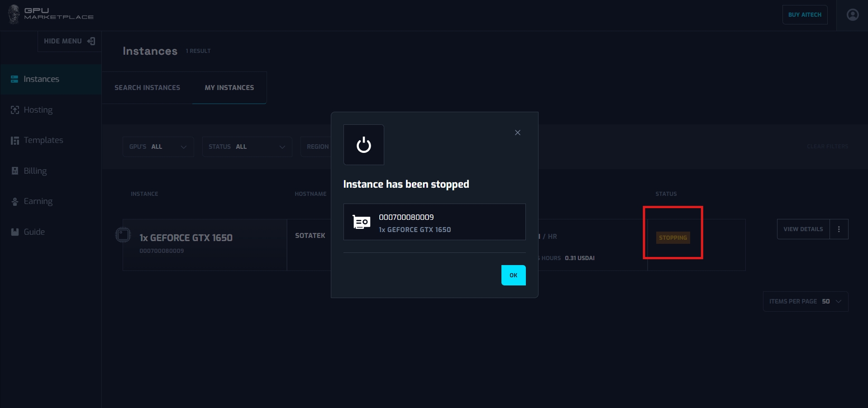Image resolution: width=868 pixels, height=408 pixels.
Task: Open Billing from the sidebar
Action: [35, 171]
